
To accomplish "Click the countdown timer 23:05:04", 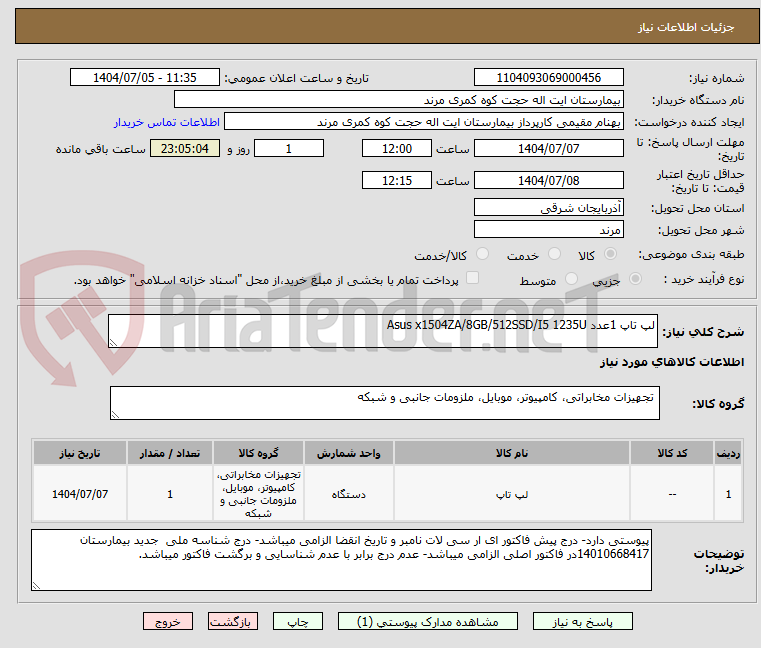I will click(x=184, y=148).
